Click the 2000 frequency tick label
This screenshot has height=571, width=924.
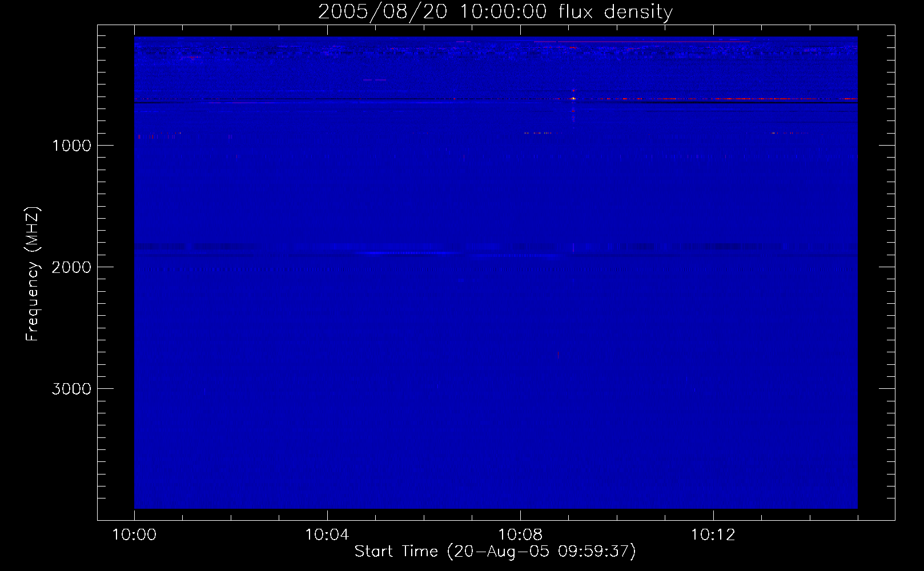pos(71,267)
